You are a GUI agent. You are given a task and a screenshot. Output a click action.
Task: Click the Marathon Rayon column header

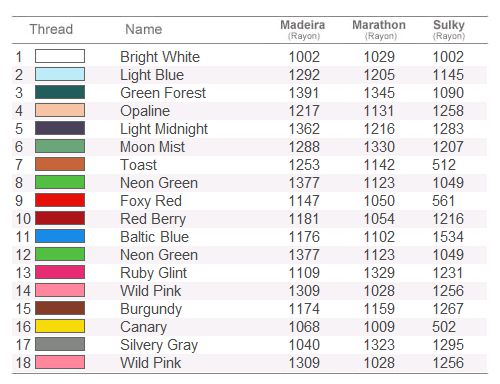click(379, 29)
